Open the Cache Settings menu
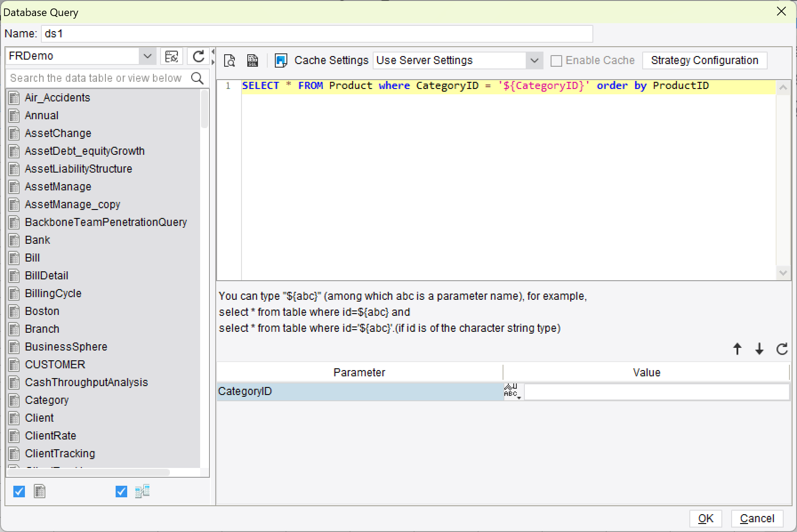The width and height of the screenshot is (797, 532). [331, 60]
